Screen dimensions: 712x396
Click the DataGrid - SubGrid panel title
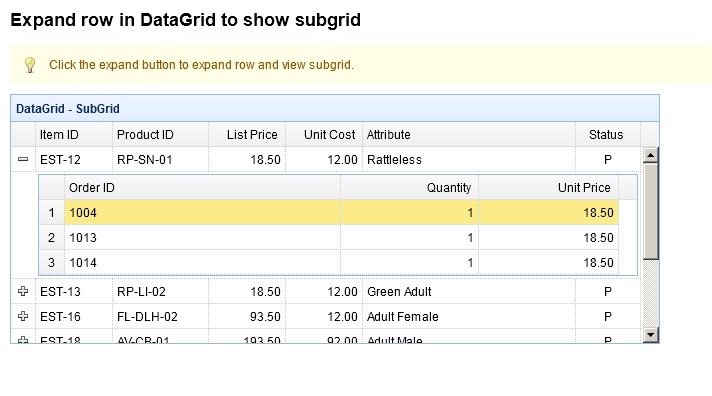click(68, 109)
